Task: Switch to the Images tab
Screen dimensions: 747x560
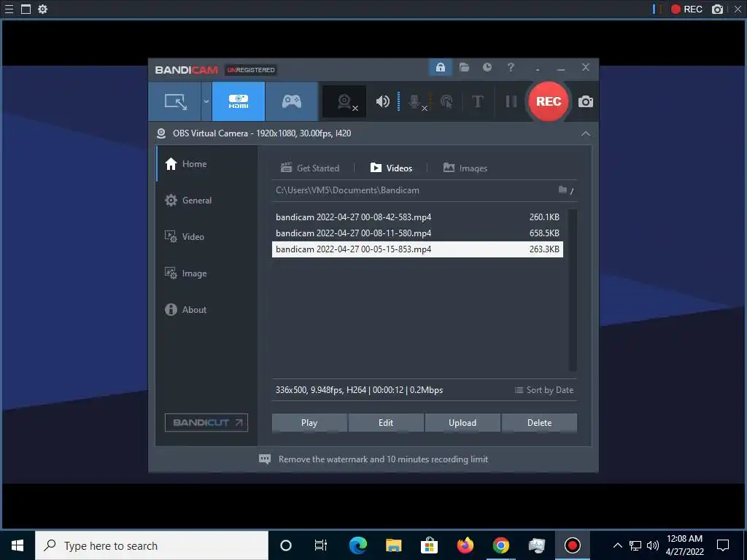Action: pos(465,168)
